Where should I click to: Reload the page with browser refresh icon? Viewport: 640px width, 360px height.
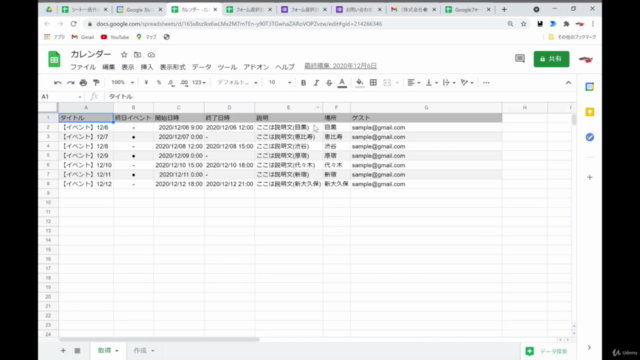[73, 24]
